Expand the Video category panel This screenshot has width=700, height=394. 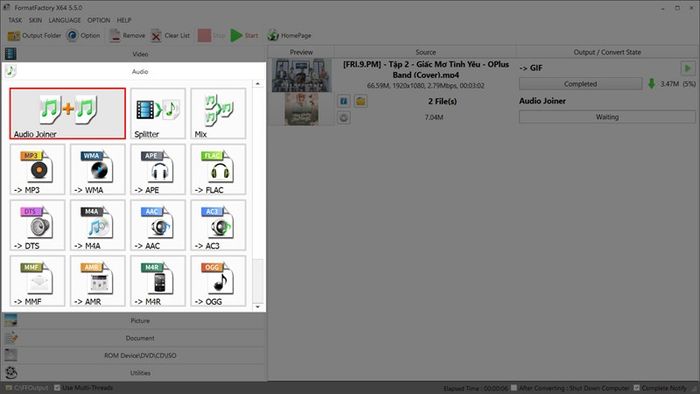[x=134, y=54]
